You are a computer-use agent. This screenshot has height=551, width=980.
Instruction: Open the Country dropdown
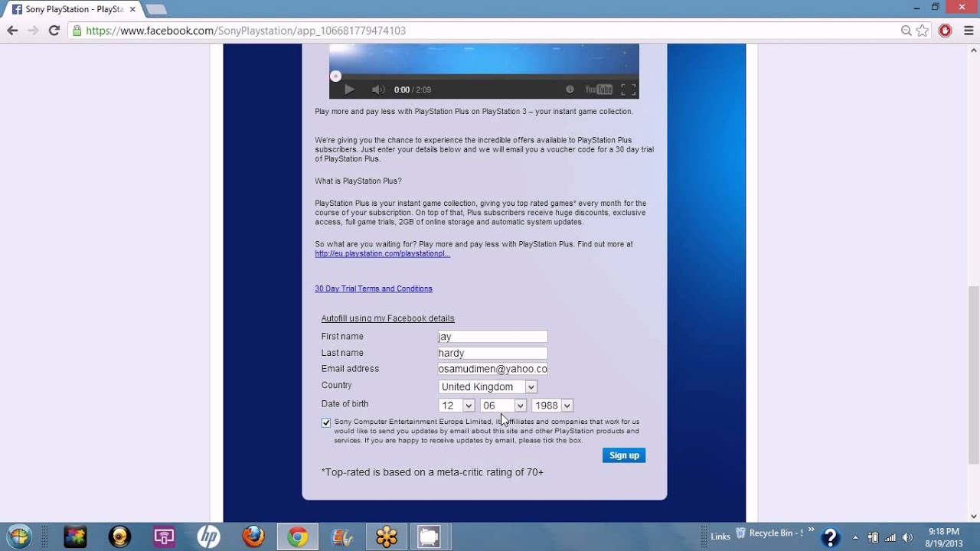coord(488,386)
